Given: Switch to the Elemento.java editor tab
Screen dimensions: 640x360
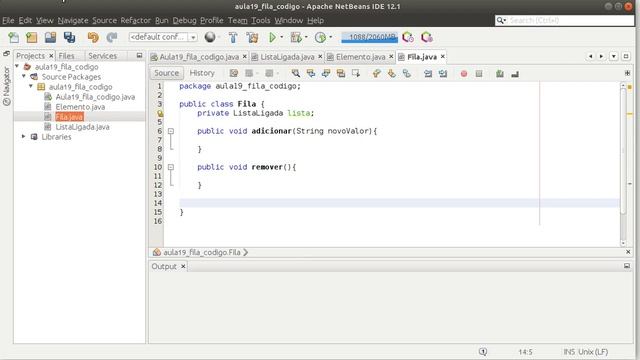Looking at the screenshot, I should 360,57.
